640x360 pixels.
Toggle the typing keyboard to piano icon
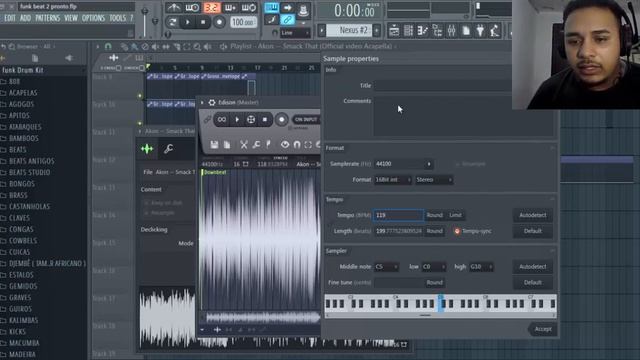click(x=271, y=8)
